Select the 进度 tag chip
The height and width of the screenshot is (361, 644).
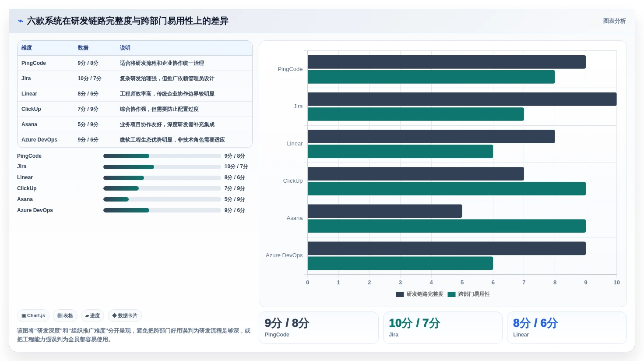92,315
